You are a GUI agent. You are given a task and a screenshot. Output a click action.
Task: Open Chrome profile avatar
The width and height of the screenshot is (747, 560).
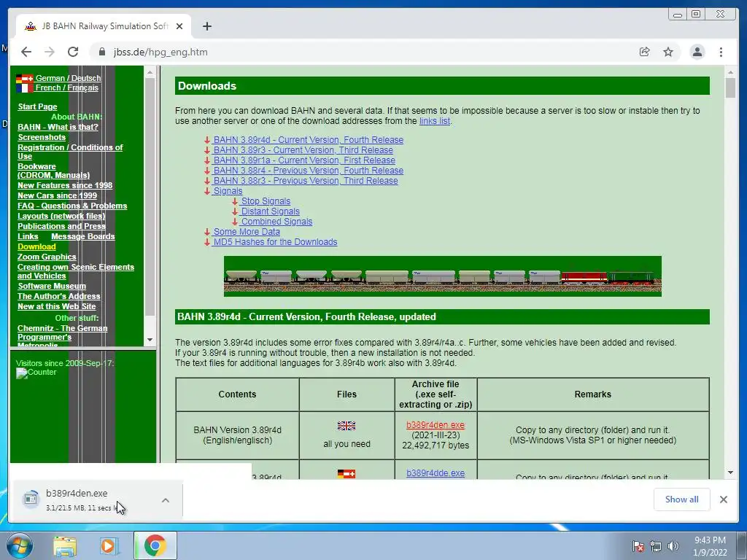click(x=697, y=52)
